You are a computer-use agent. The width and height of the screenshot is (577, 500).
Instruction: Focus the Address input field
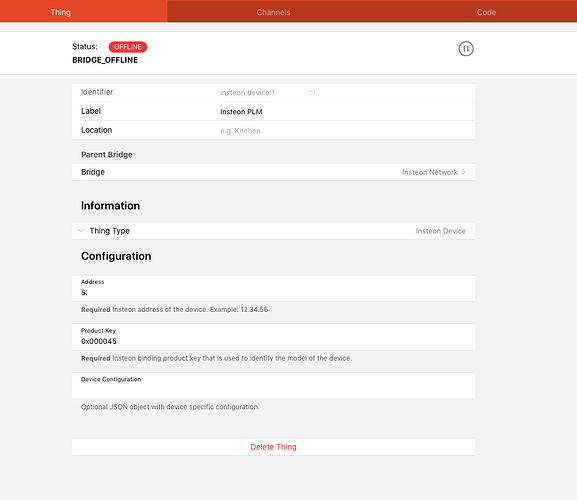[273, 288]
